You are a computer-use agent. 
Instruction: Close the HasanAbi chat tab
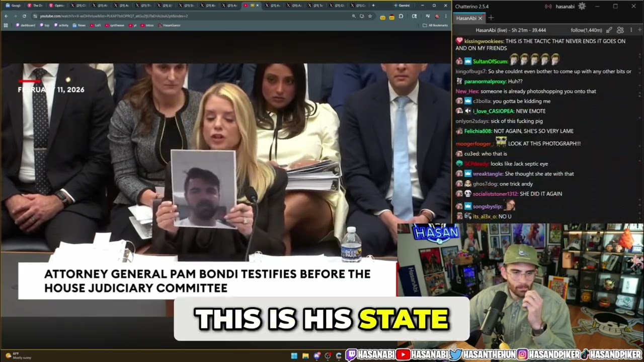pos(480,18)
